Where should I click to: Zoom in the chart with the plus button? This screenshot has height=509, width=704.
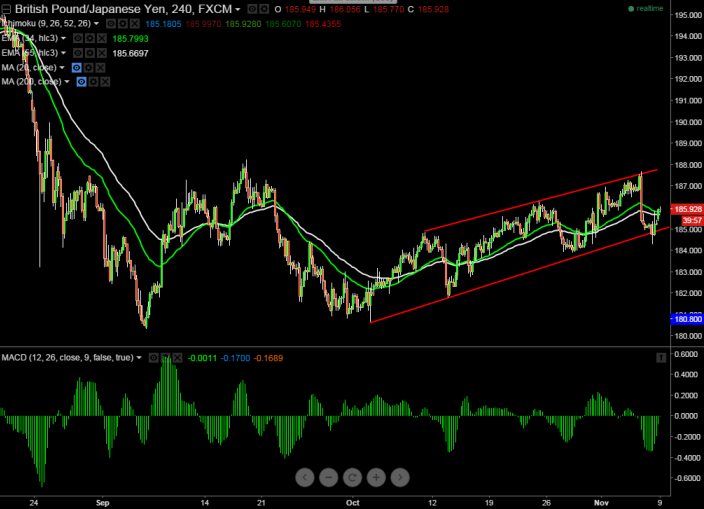[x=376, y=478]
